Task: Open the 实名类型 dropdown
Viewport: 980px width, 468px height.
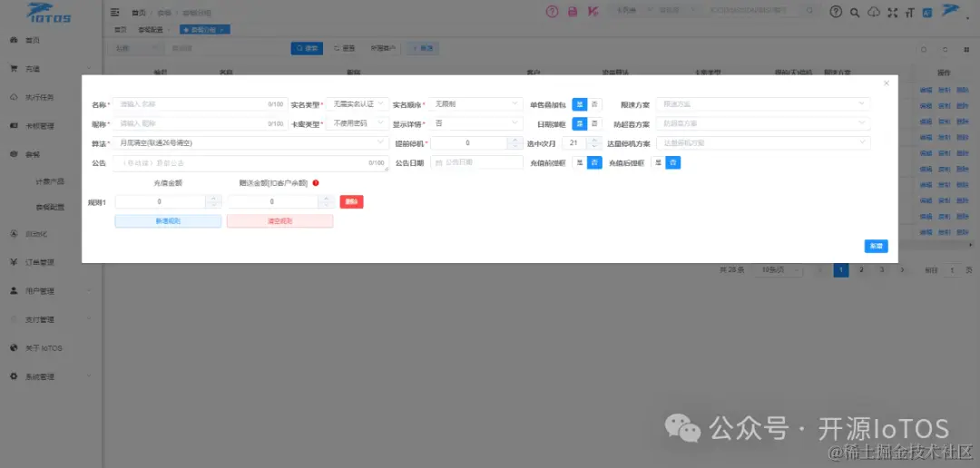Action: point(358,103)
